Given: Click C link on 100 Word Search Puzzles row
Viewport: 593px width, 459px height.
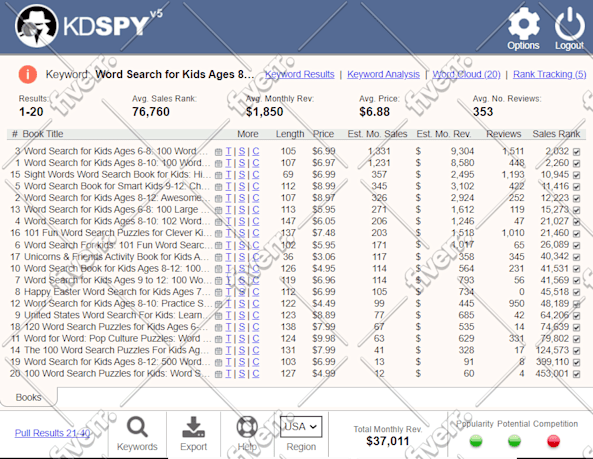Looking at the screenshot, I should tap(256, 374).
